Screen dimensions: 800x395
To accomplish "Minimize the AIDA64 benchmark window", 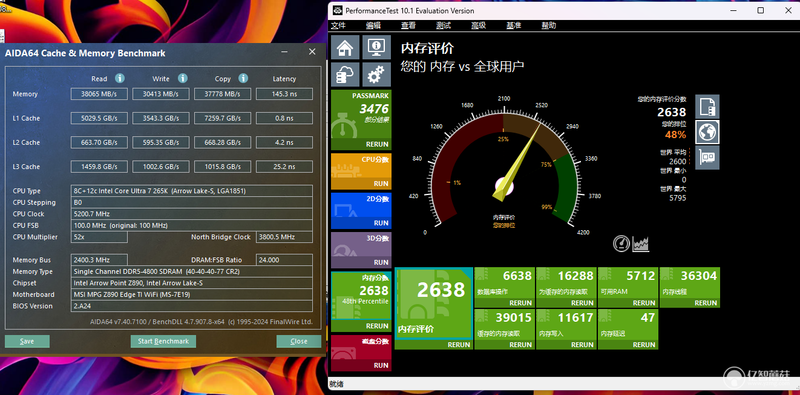I will [285, 52].
